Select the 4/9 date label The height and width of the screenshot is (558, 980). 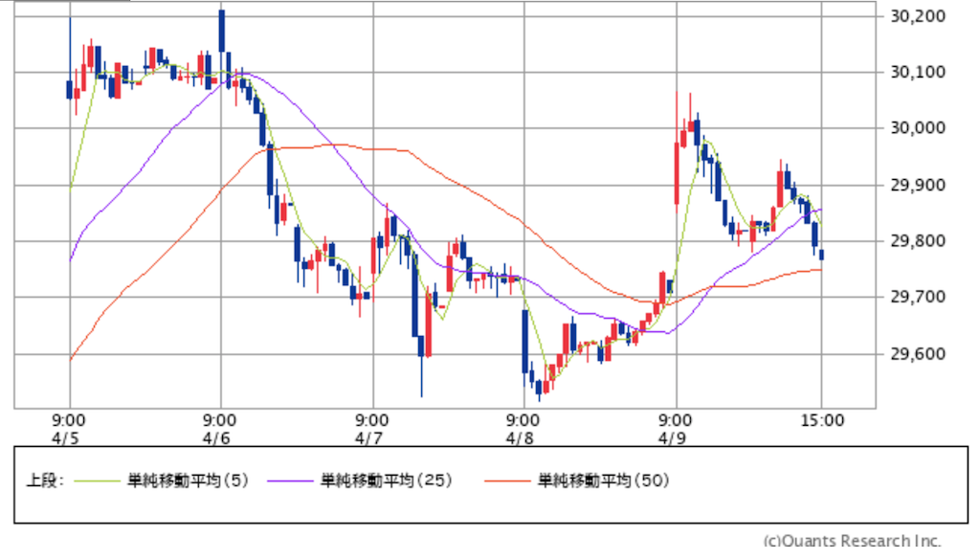(x=672, y=438)
